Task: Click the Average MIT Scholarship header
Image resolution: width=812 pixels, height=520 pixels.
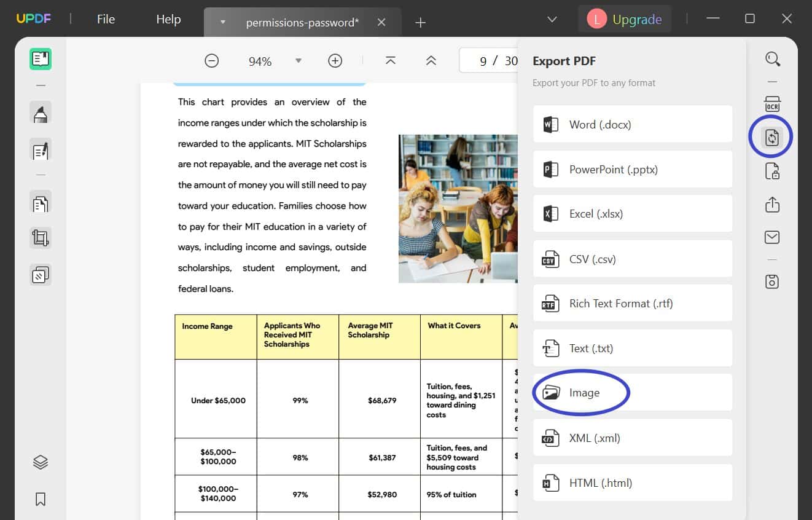Action: tap(380, 337)
